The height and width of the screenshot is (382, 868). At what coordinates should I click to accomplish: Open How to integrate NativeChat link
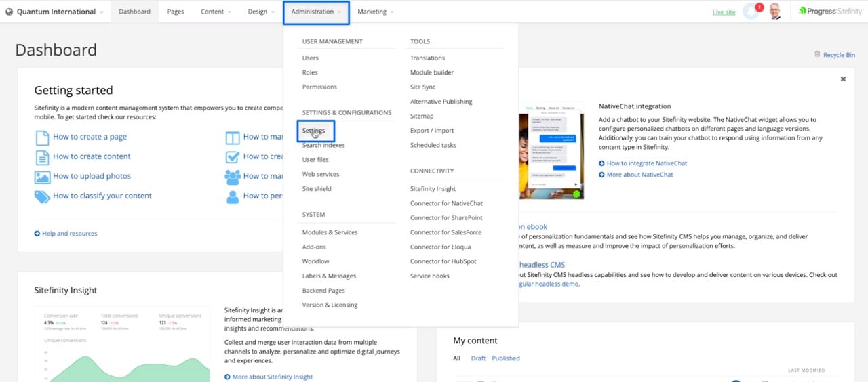[x=643, y=163]
